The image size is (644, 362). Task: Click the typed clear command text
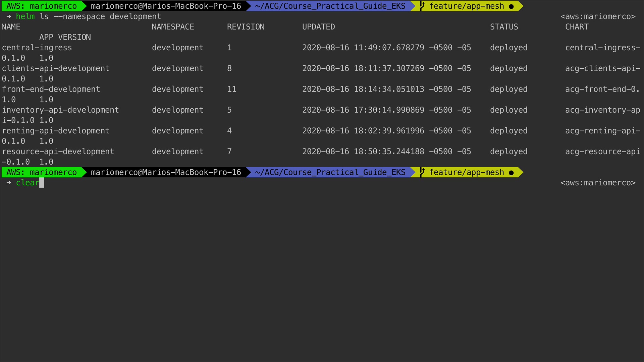point(28,183)
